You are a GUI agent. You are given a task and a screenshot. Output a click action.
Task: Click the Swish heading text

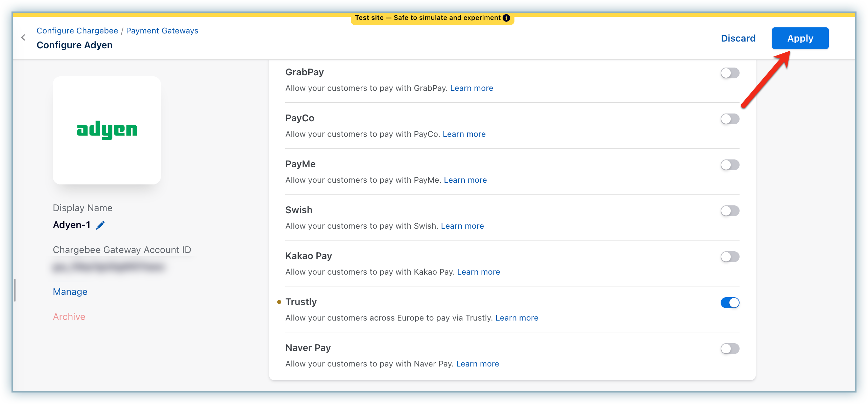point(299,210)
